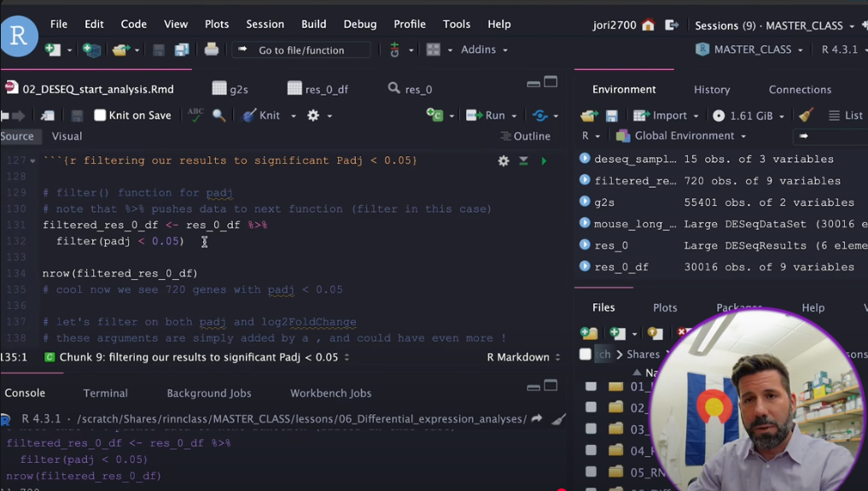The image size is (868, 491).
Task: Switch to the Connections tab
Action: (800, 90)
